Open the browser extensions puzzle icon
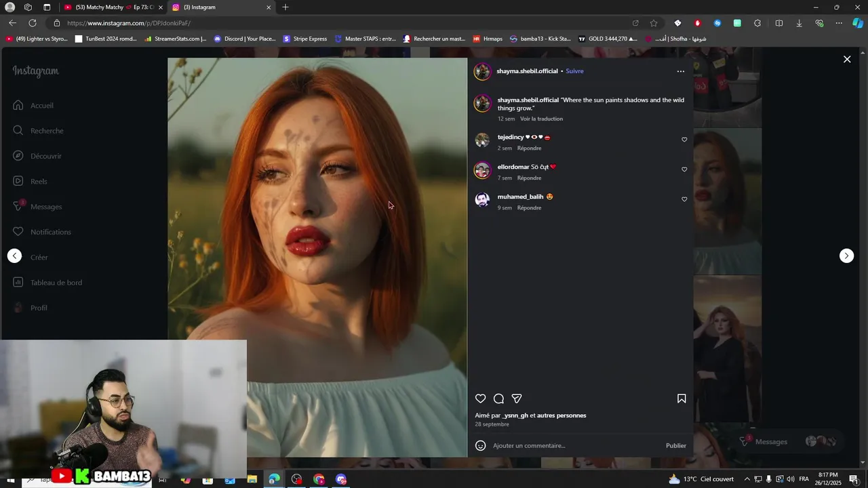This screenshot has height=488, width=868. [x=757, y=23]
